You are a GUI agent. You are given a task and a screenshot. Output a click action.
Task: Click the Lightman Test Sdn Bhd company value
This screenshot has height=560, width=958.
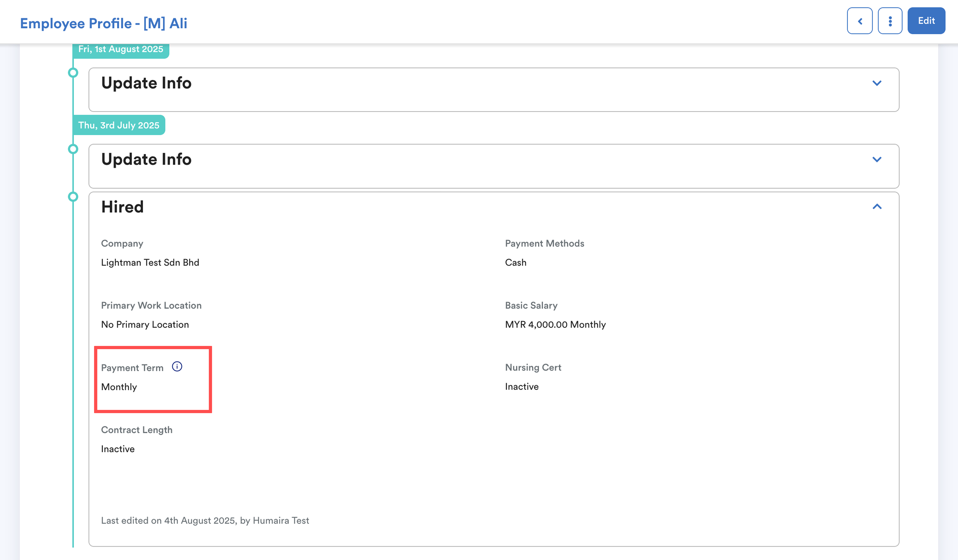click(x=150, y=263)
